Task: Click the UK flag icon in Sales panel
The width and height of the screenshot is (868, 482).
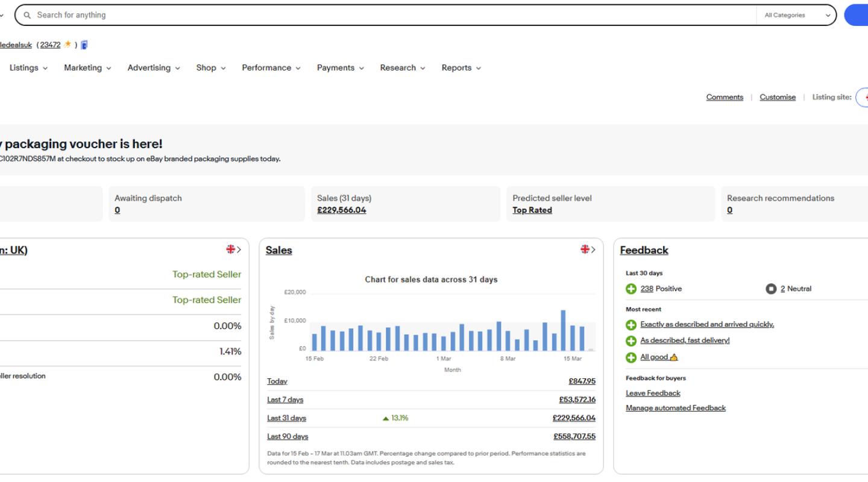Action: click(585, 249)
